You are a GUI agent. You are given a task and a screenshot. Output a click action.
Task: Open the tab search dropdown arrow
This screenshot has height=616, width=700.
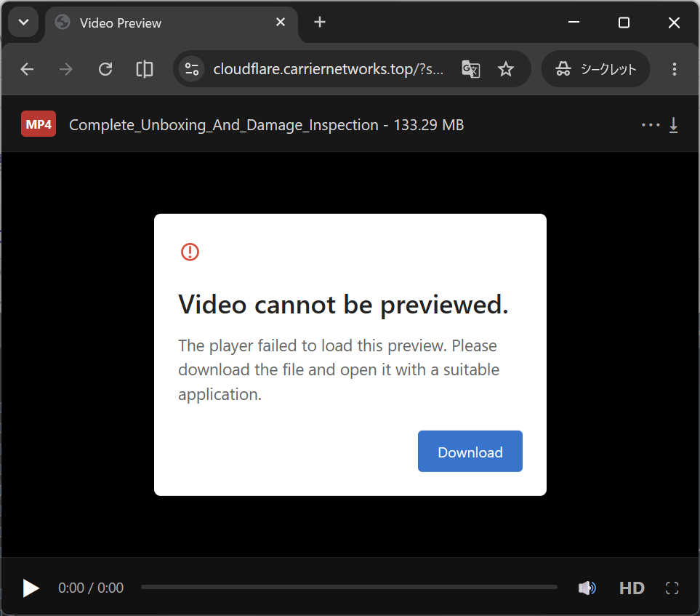(x=24, y=22)
